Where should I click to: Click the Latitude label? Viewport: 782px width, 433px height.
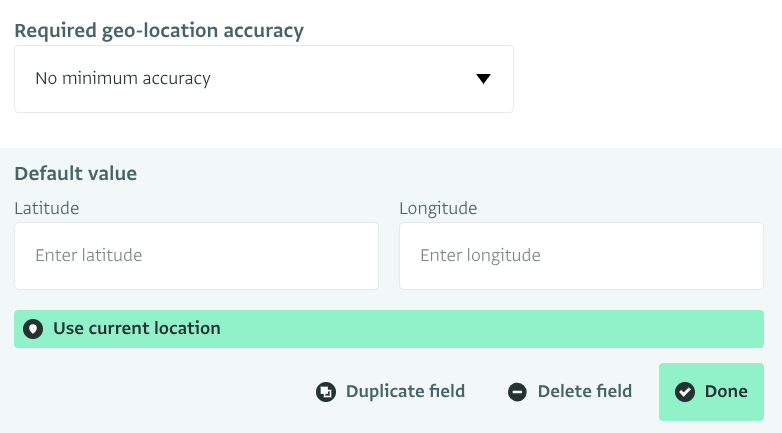[47, 208]
